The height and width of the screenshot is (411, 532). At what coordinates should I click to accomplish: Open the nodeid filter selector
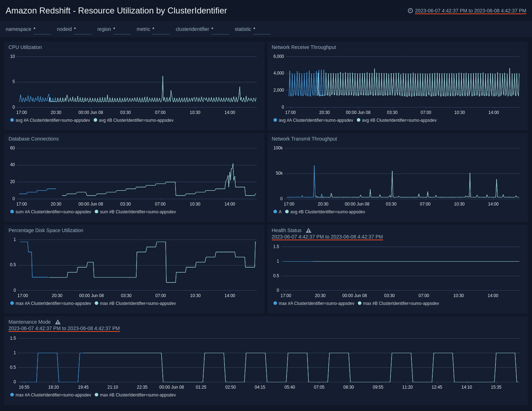[x=82, y=31]
